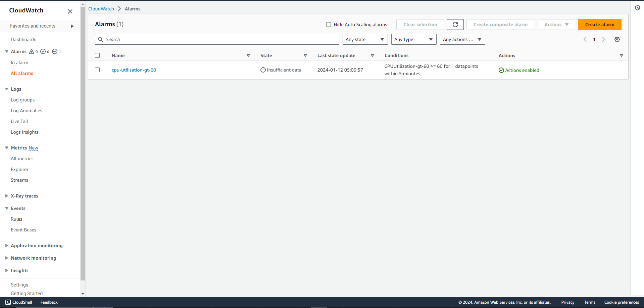Click the in-alarm warning triangle count icon
The width and height of the screenshot is (644, 308).
click(x=32, y=51)
